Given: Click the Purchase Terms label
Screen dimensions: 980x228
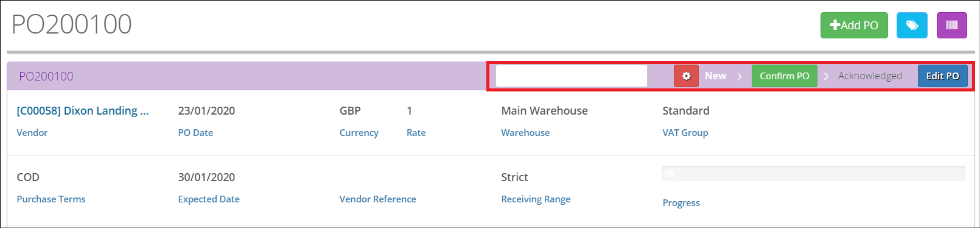Looking at the screenshot, I should pyautogui.click(x=51, y=199).
